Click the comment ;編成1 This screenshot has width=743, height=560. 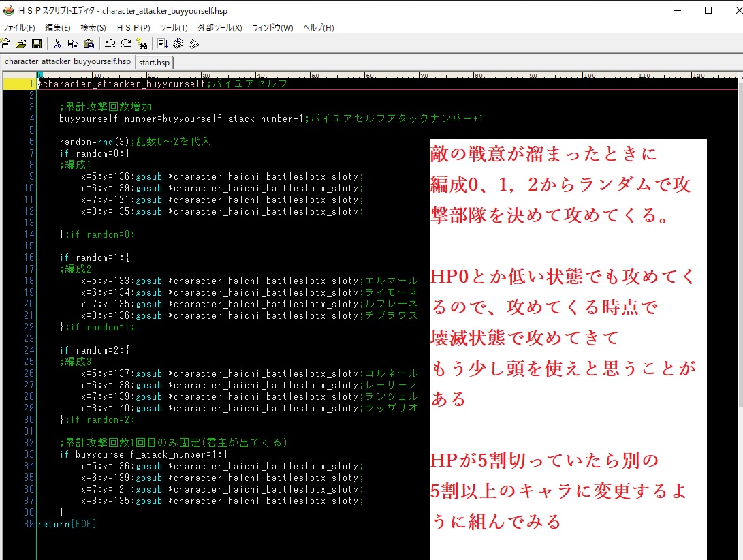(75, 165)
